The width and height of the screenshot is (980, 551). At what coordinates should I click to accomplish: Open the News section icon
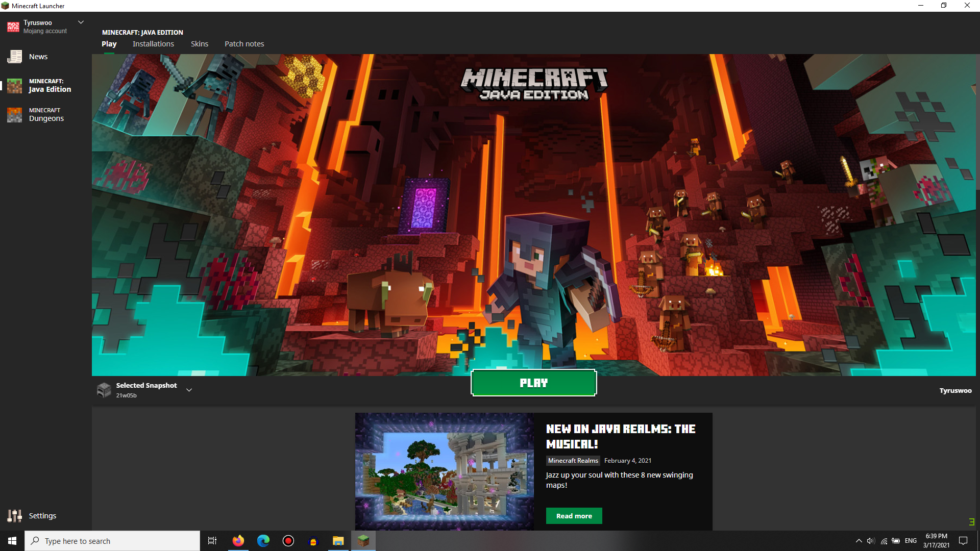(x=14, y=57)
